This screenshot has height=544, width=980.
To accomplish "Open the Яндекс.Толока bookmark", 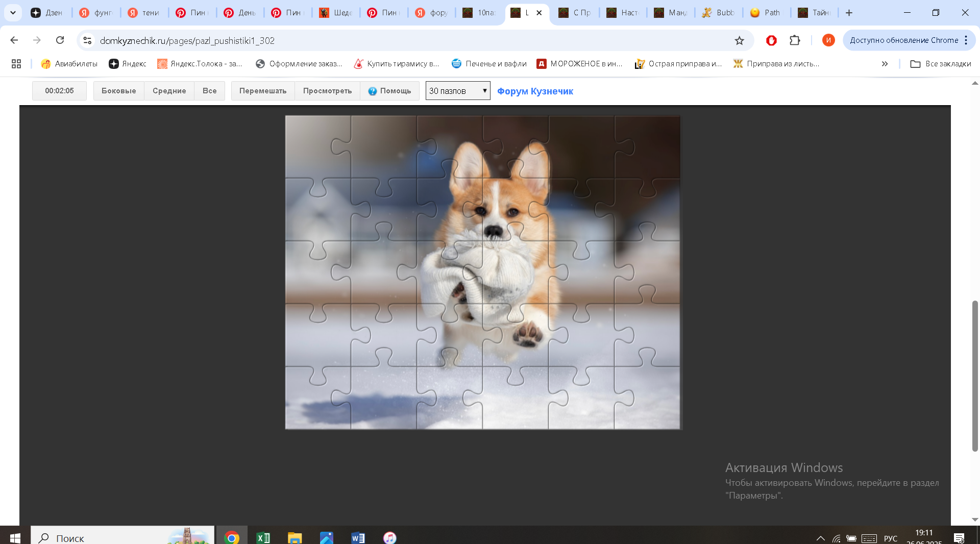I will [x=200, y=64].
